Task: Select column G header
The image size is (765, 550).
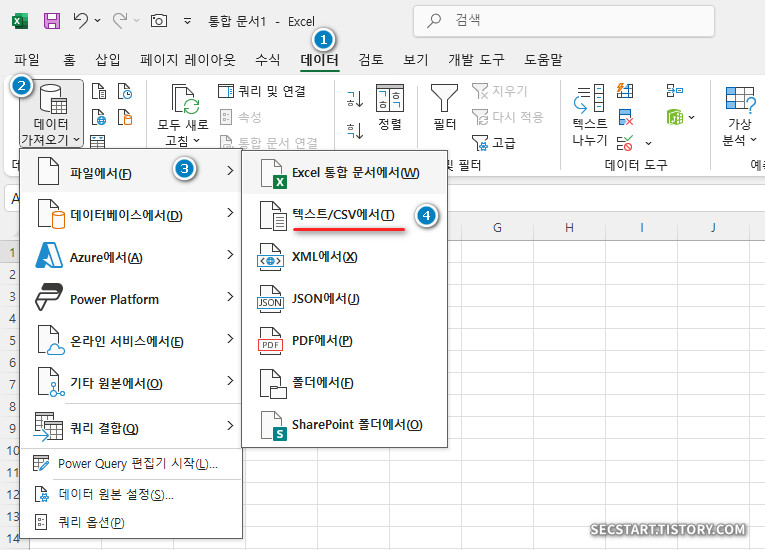Action: pos(497,227)
